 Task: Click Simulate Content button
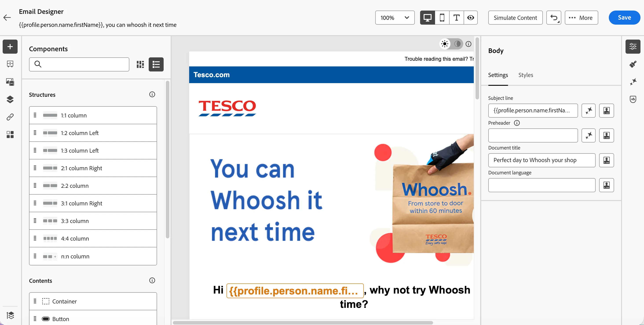515,18
